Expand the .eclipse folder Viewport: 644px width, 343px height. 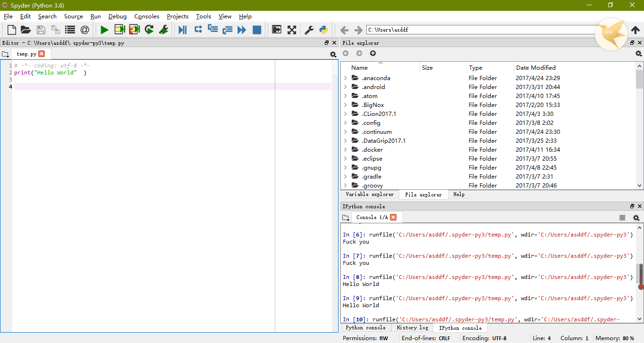tap(345, 159)
